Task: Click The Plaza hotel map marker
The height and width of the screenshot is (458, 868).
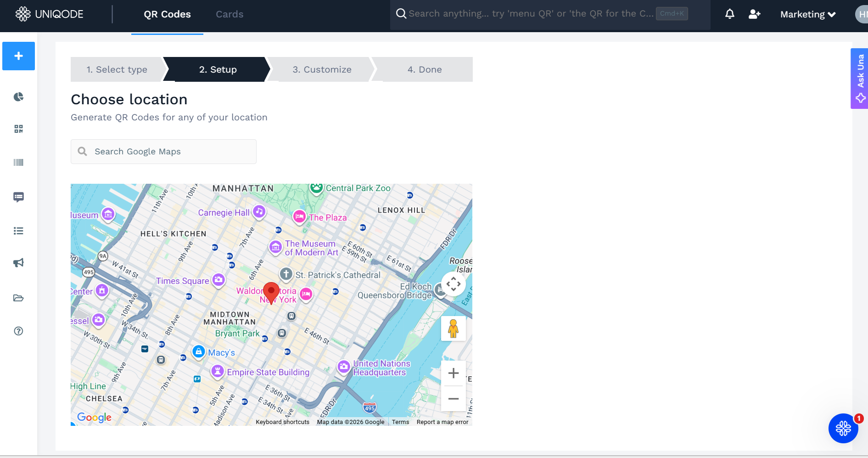Action: 299,216
